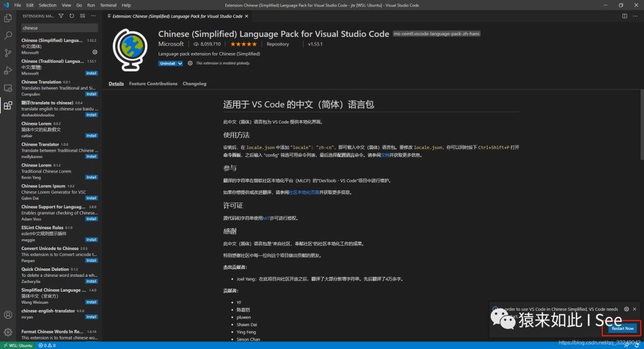Click the extensions search field
Viewport: 644px width, 349px height.
coord(60,28)
